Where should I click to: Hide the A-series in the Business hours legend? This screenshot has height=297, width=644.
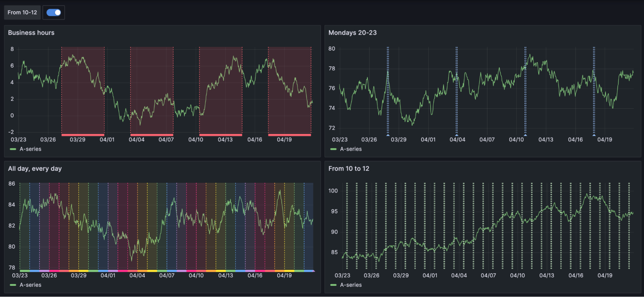point(30,149)
